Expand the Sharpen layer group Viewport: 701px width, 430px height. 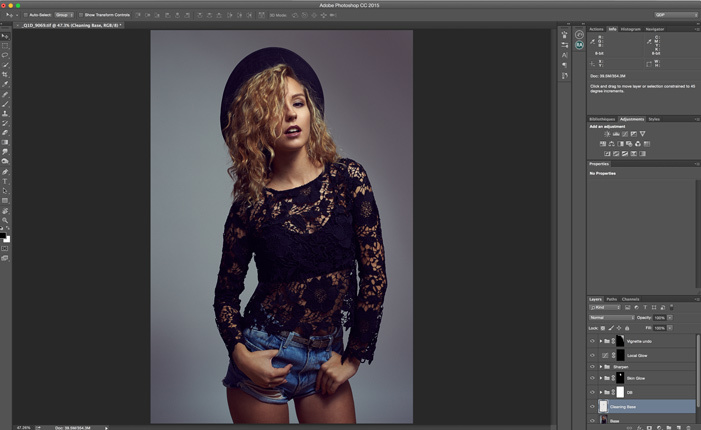(x=601, y=367)
